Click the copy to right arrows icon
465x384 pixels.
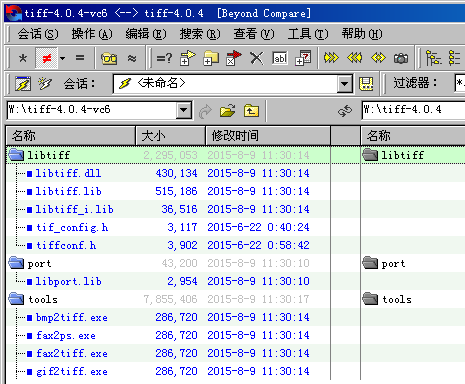tap(331, 58)
